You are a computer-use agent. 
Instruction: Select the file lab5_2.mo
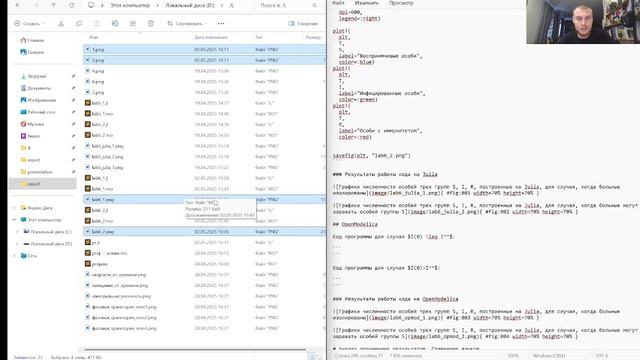(x=204, y=135)
